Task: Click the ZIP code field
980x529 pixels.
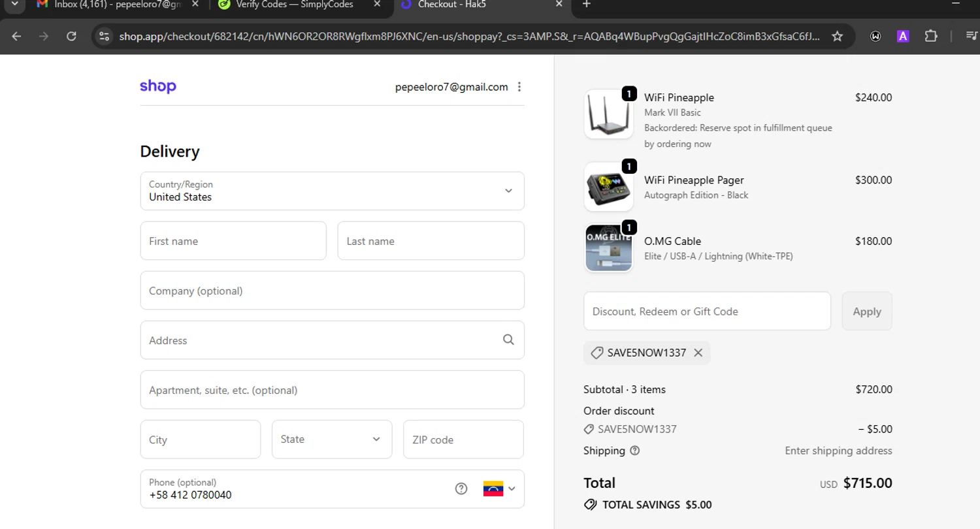Action: pyautogui.click(x=464, y=439)
